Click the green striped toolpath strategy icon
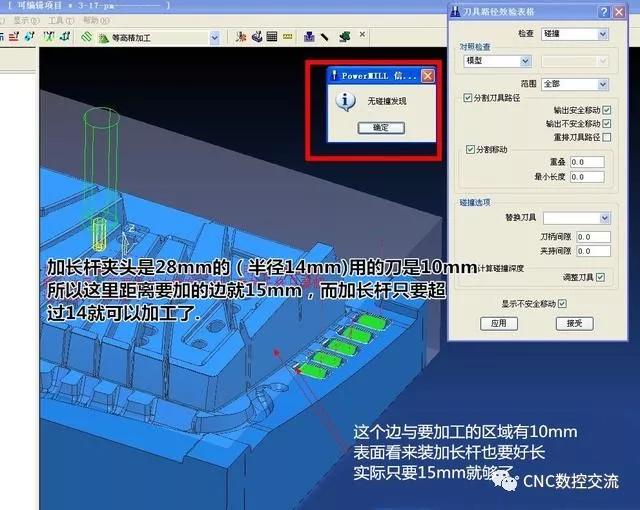 87,38
